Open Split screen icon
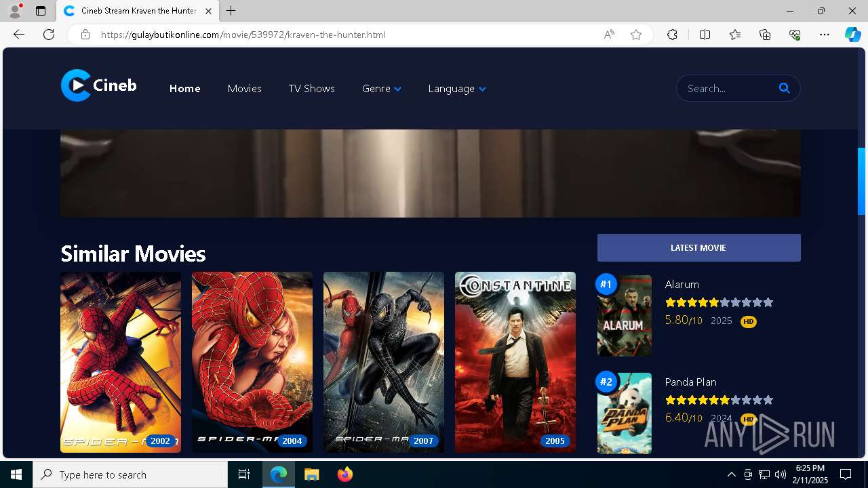The image size is (868, 488). point(705,35)
